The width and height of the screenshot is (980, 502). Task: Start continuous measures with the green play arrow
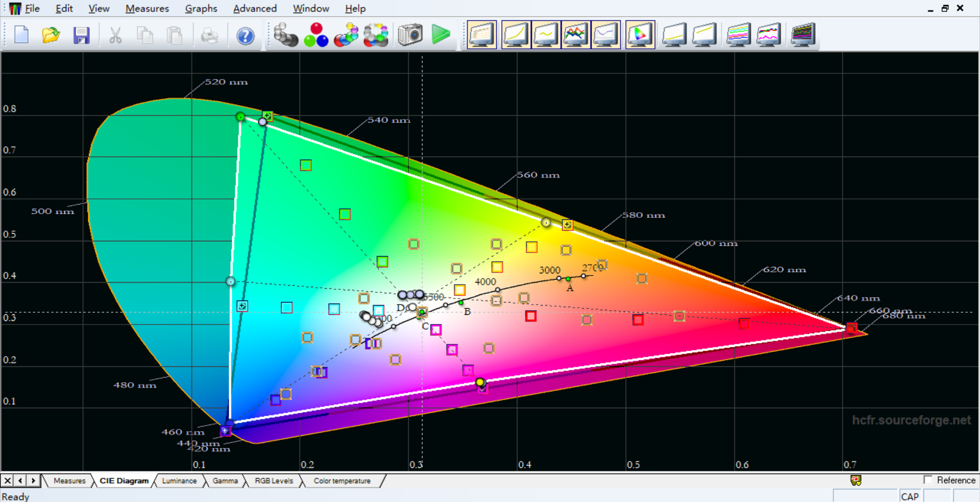(x=440, y=35)
